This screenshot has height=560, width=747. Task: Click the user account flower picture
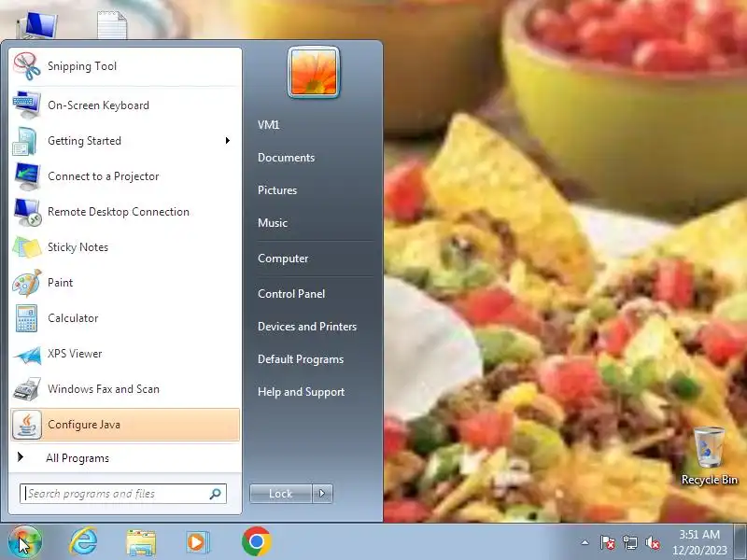click(x=314, y=73)
